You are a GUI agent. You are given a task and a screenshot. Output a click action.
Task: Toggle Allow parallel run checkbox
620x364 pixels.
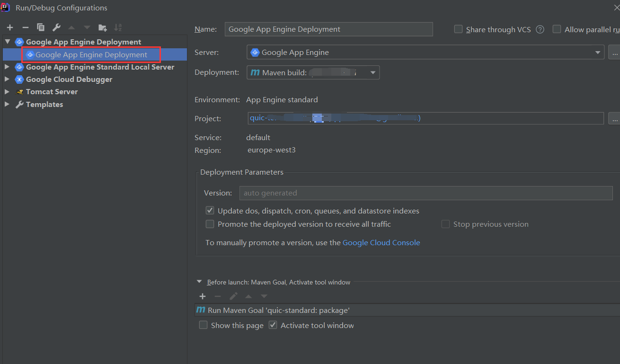pyautogui.click(x=557, y=29)
